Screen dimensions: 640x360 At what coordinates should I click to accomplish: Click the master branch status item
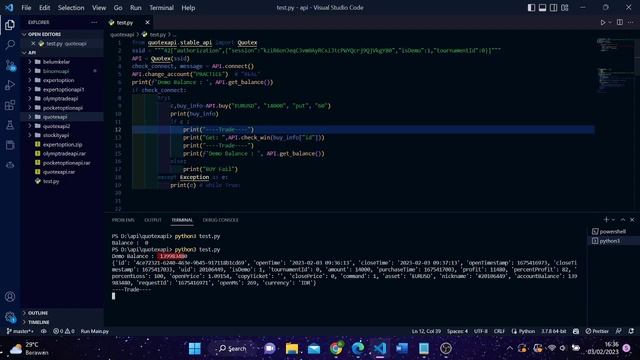pos(20,331)
